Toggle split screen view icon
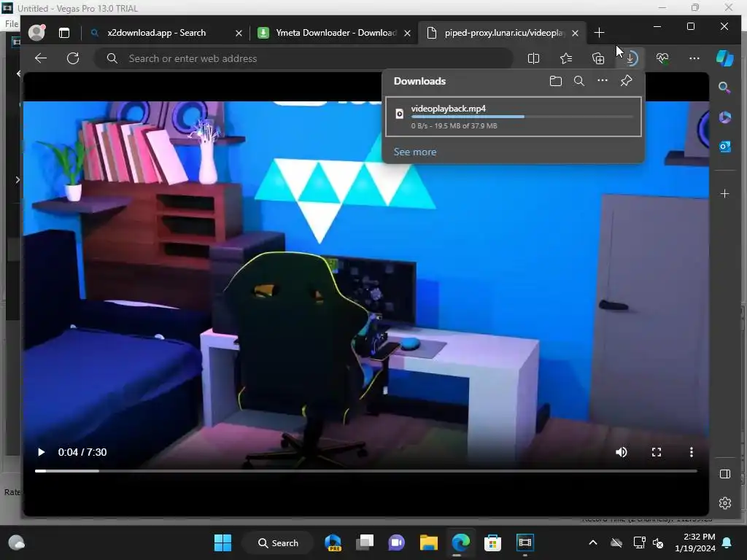Viewport: 747px width, 560px height. click(x=533, y=58)
